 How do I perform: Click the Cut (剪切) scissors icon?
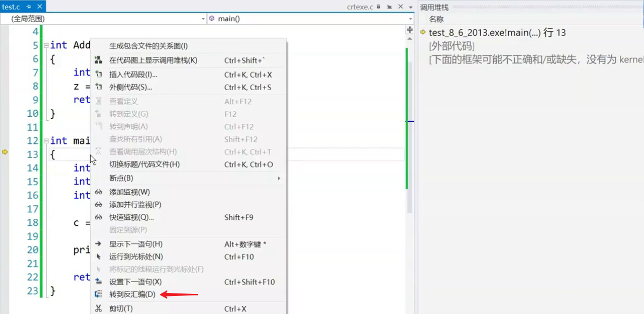pyautogui.click(x=98, y=308)
